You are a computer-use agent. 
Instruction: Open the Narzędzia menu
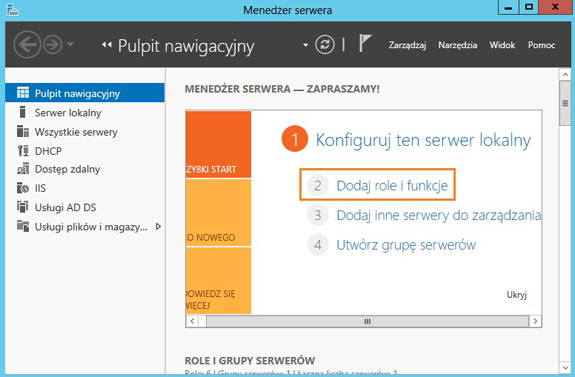[x=457, y=45]
